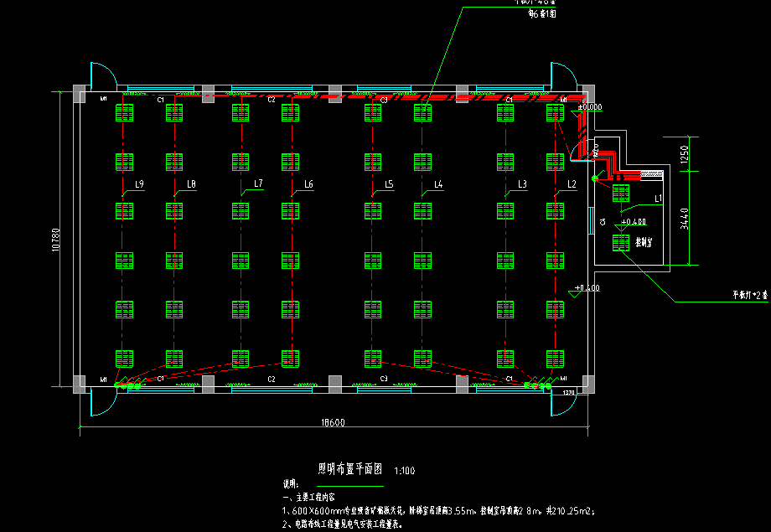Click the 每6套1组 annotation text
Viewport: 771px width, 532px height.
542,13
